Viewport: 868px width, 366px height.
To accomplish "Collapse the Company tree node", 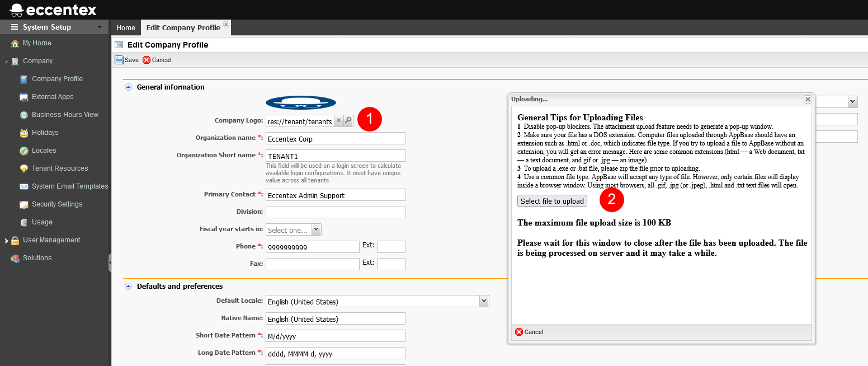I will tap(6, 62).
